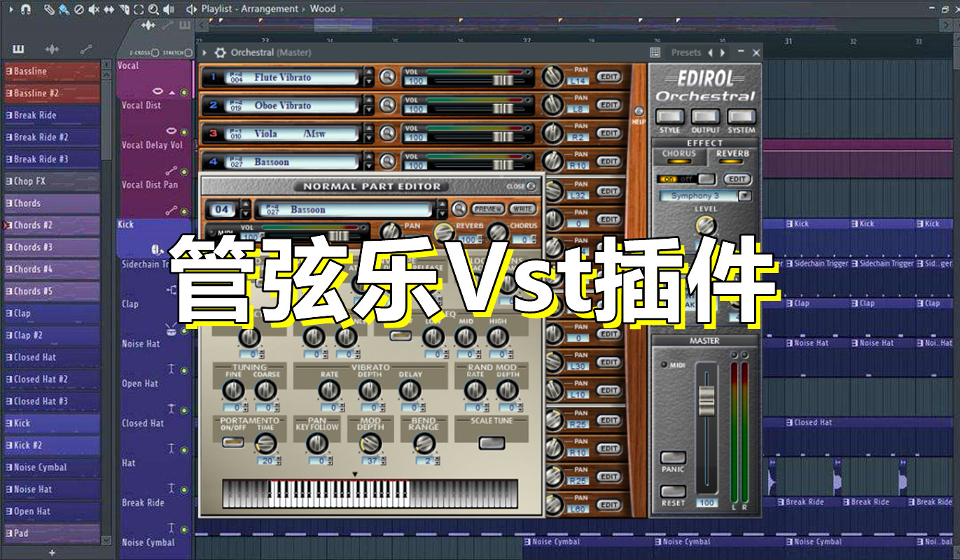The width and height of the screenshot is (960, 560).
Task: Mute the Vocal Dist track green LED
Action: pos(184,132)
